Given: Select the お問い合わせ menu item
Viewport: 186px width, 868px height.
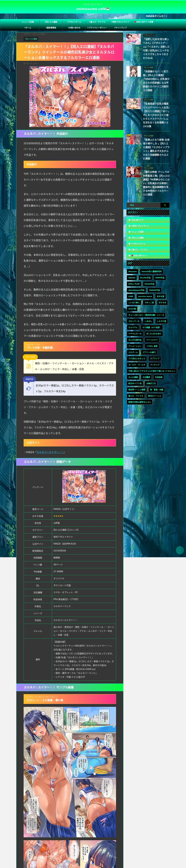Looking at the screenshot, I should click(74, 28).
